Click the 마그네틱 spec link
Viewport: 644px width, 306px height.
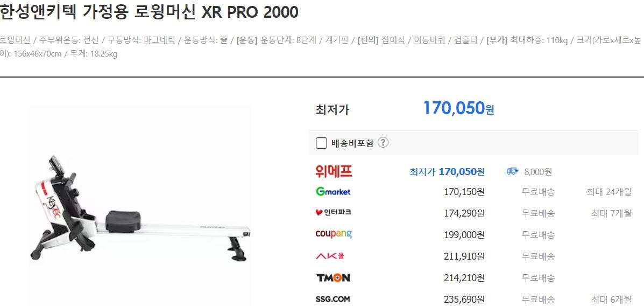(x=159, y=40)
